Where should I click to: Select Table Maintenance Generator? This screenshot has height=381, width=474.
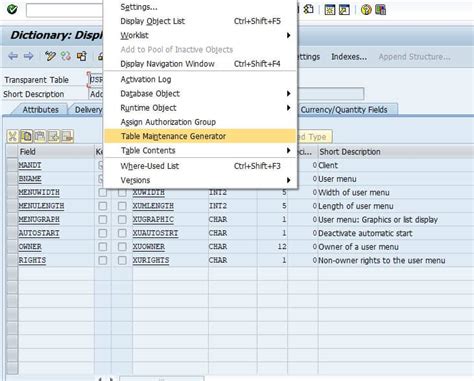(199, 136)
